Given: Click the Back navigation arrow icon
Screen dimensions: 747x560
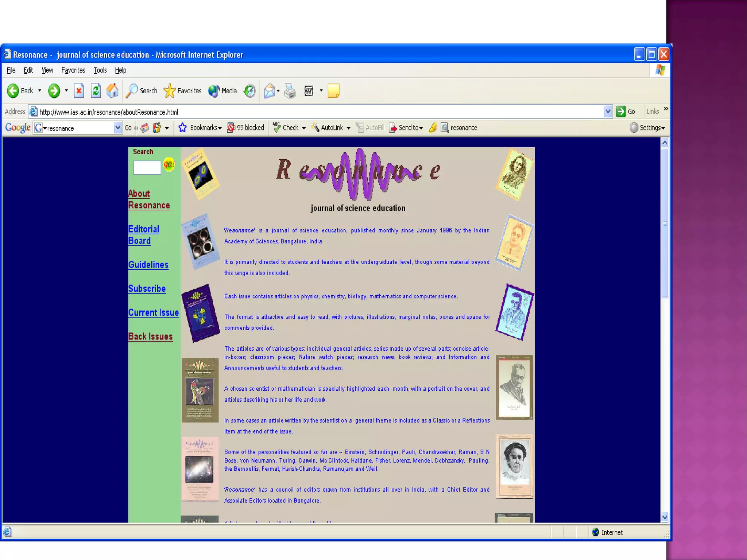Looking at the screenshot, I should [13, 91].
